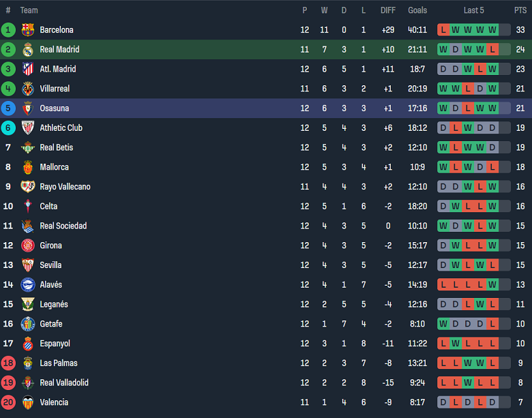The image size is (532, 418).
Task: Open the Osasuna team link
Action: [x=54, y=108]
